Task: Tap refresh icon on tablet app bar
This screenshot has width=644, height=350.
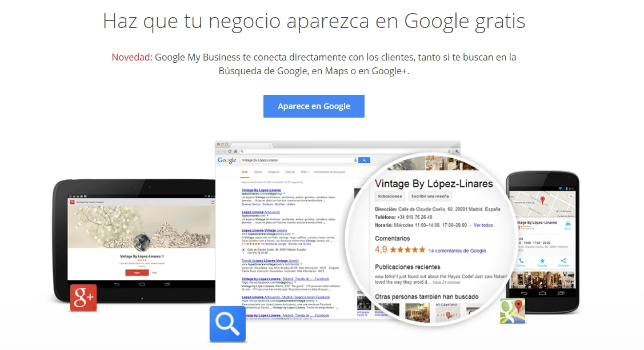Action: (x=213, y=202)
